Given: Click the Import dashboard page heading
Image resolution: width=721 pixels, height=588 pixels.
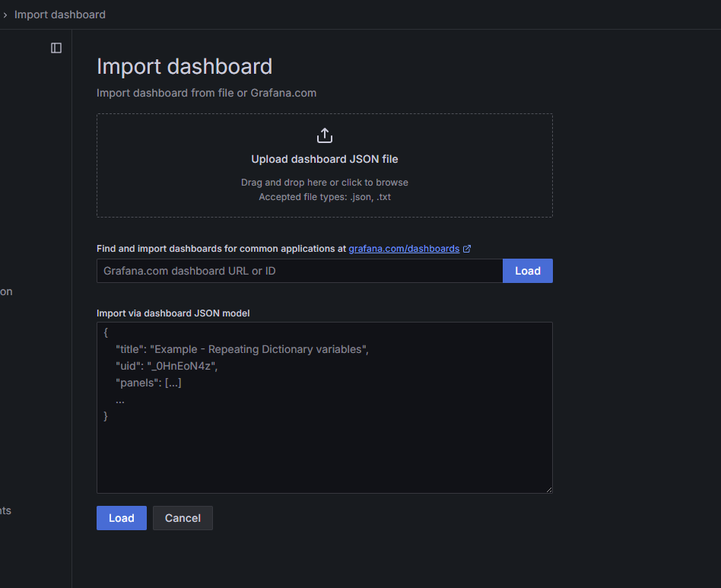Looking at the screenshot, I should click(184, 67).
